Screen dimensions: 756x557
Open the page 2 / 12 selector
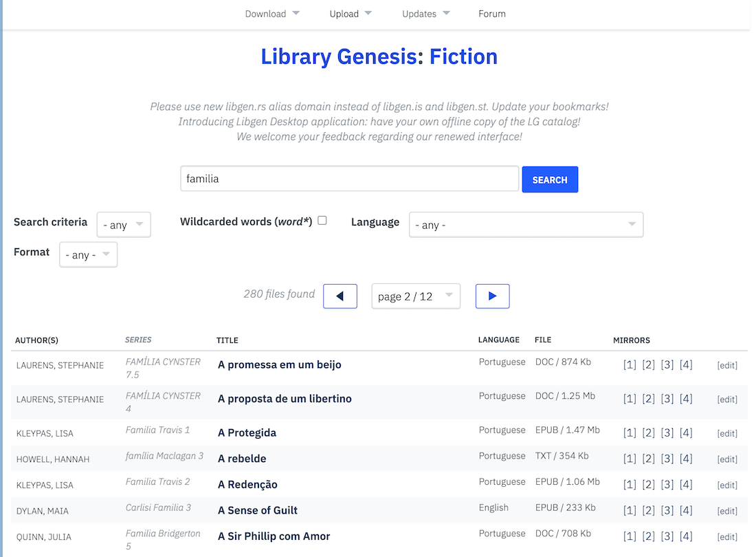click(x=415, y=296)
